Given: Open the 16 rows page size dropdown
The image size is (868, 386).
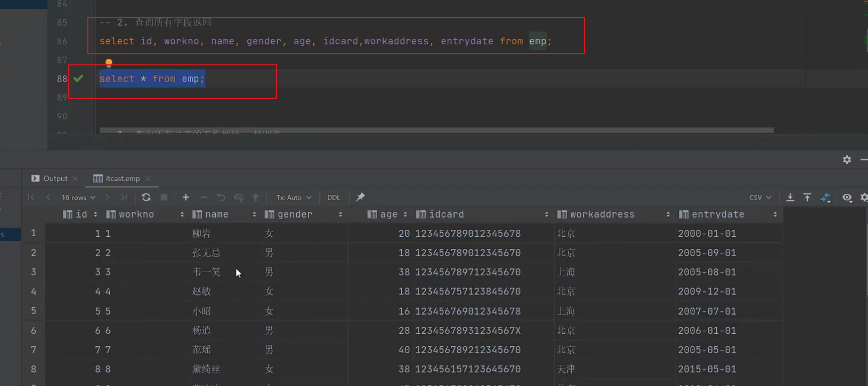Looking at the screenshot, I should pos(78,198).
